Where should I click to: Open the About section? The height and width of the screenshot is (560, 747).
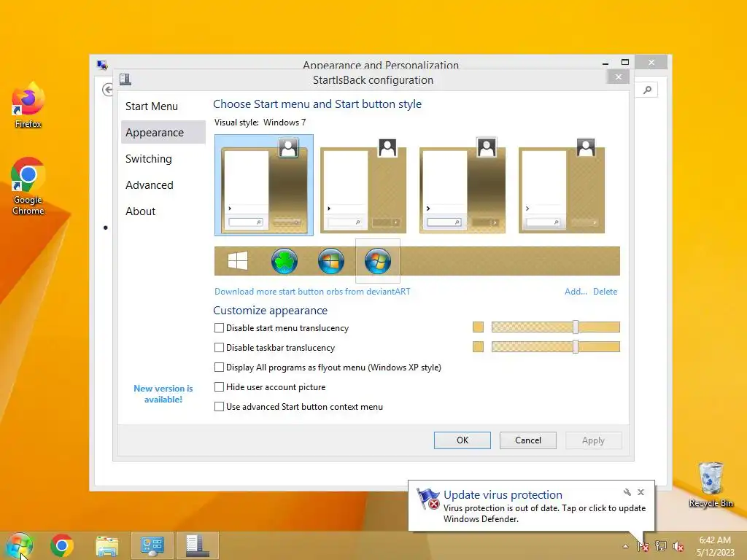pyautogui.click(x=141, y=211)
